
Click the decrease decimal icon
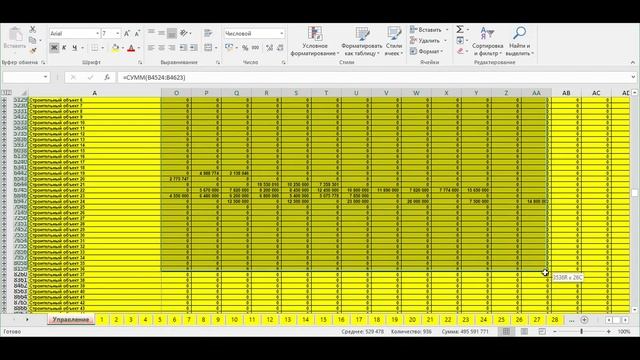pyautogui.click(x=280, y=48)
